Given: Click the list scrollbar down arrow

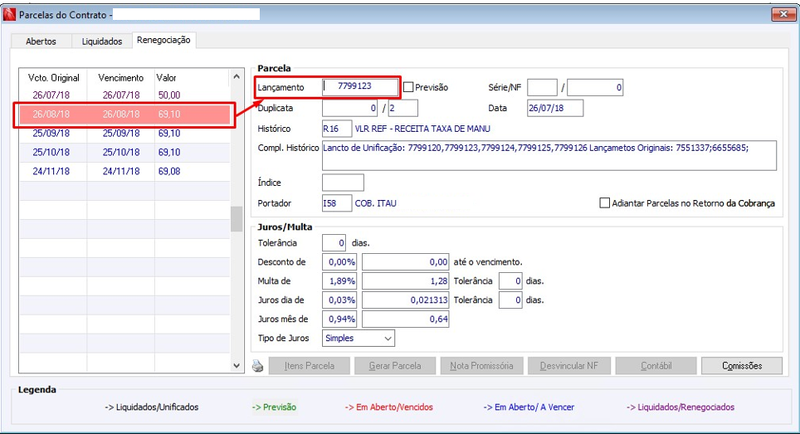Looking at the screenshot, I should (x=236, y=365).
